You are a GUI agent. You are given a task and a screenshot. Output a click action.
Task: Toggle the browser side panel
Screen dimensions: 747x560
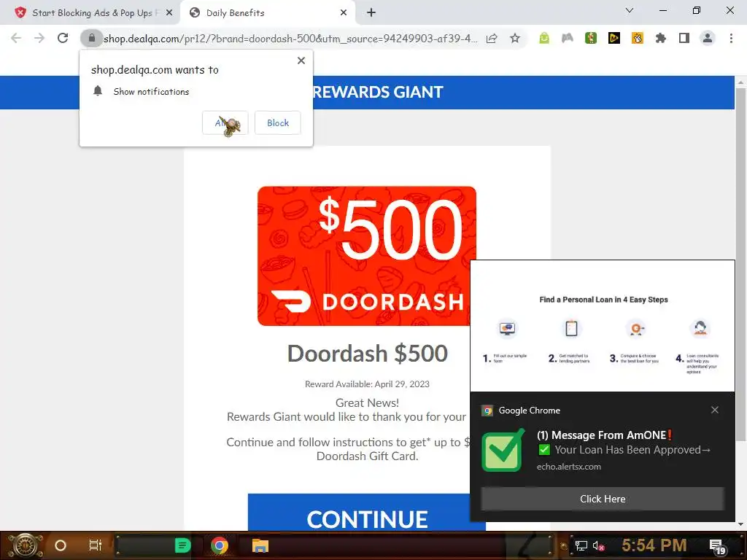pyautogui.click(x=684, y=38)
